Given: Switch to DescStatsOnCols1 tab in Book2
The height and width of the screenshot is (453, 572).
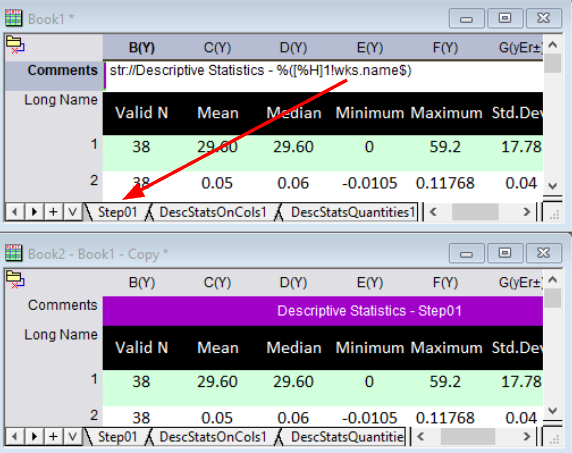Looking at the screenshot, I should (213, 437).
